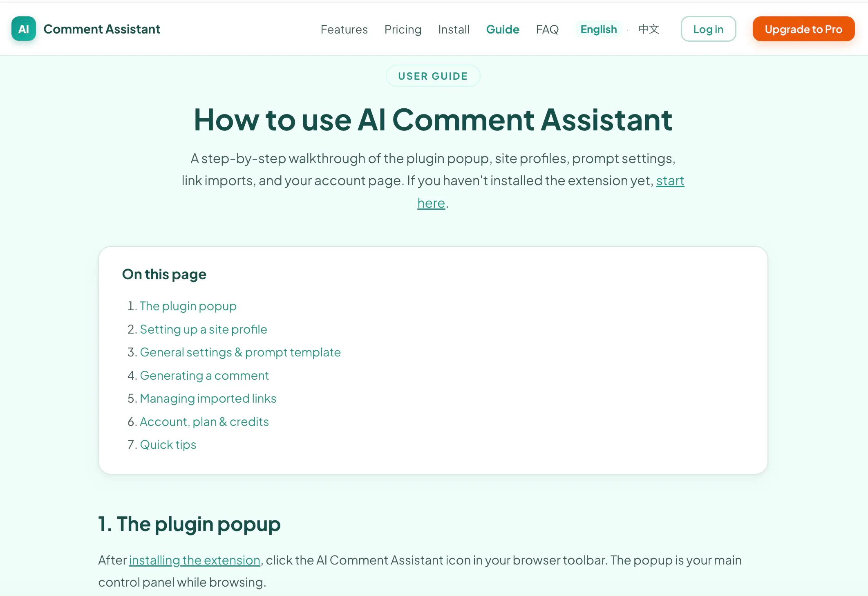This screenshot has width=868, height=596.
Task: Click the USER GUIDE badge
Action: click(x=433, y=76)
